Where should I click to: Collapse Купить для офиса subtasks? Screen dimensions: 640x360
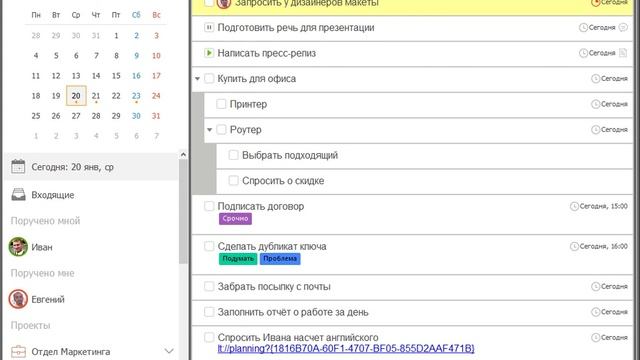[x=197, y=78]
